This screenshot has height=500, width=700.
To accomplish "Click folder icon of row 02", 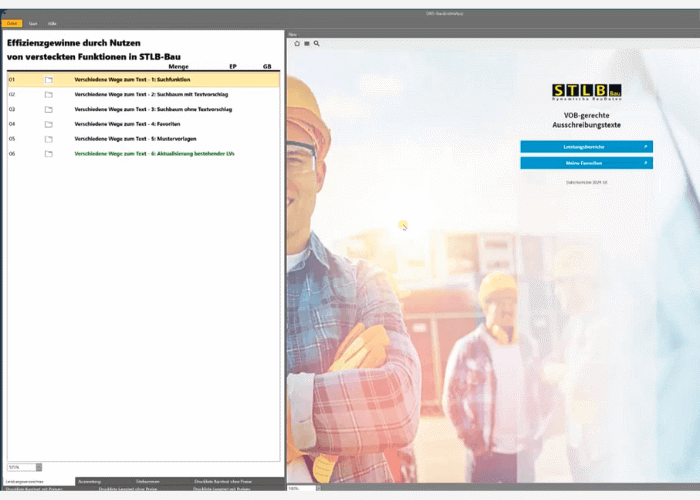I will coord(48,95).
